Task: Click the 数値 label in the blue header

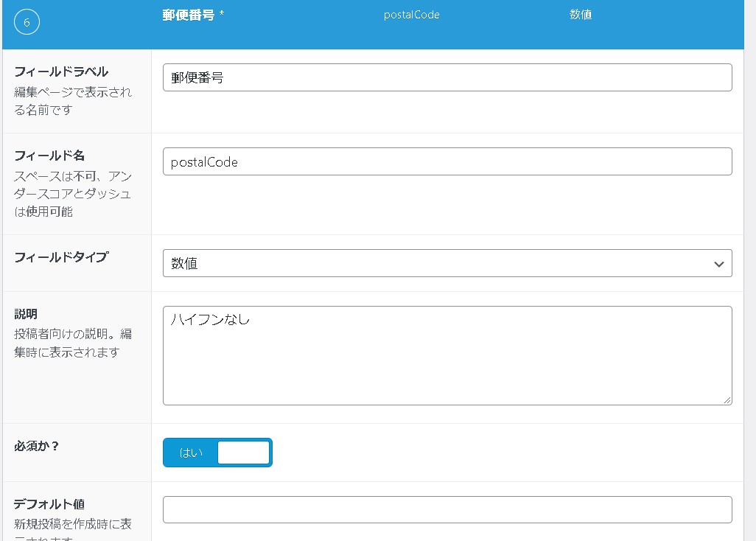Action: point(581,15)
